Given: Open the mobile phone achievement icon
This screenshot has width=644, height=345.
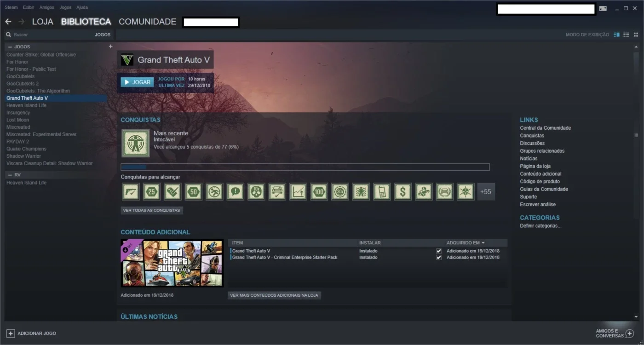Looking at the screenshot, I should (x=382, y=192).
